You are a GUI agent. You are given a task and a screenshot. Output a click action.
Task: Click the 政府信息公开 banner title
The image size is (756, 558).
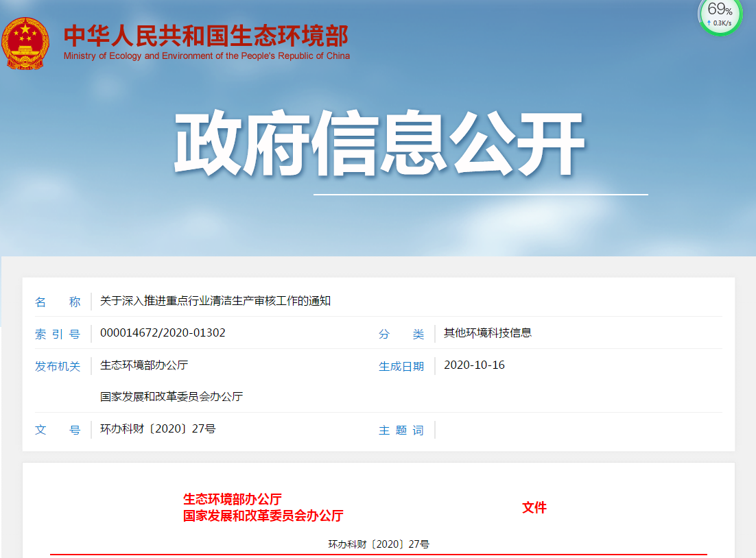[x=379, y=143]
